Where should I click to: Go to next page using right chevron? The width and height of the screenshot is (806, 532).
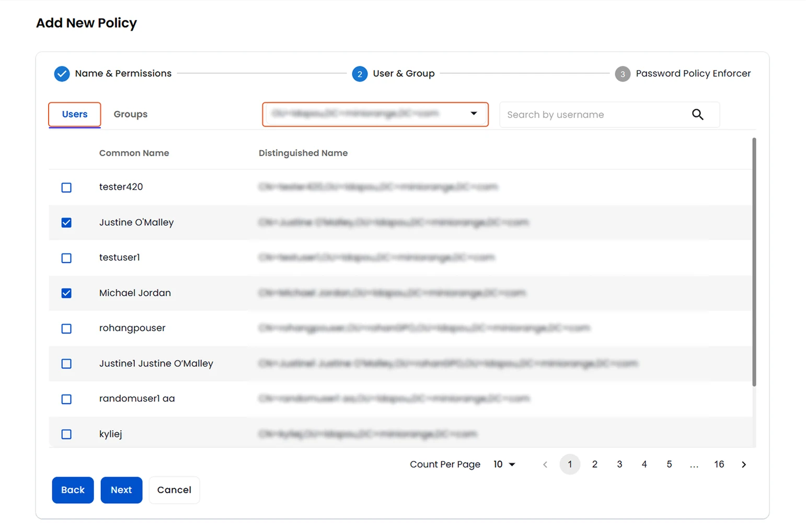743,464
